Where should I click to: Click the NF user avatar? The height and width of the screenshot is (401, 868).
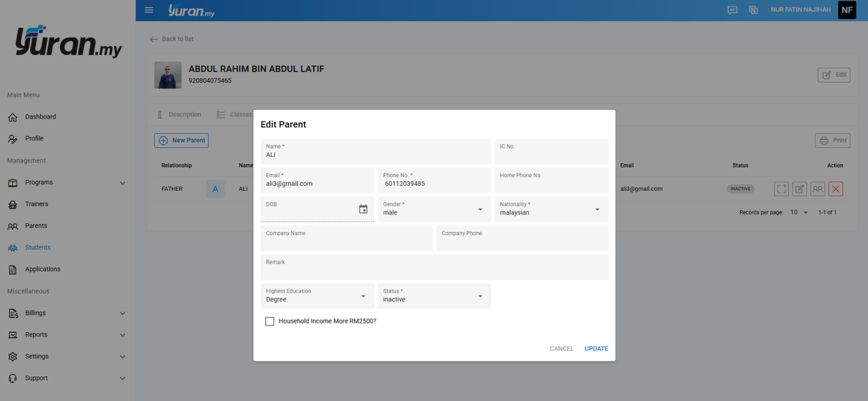tap(847, 10)
